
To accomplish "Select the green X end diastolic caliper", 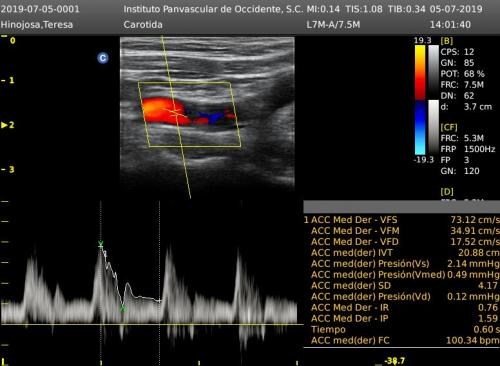I will pyautogui.click(x=123, y=309).
